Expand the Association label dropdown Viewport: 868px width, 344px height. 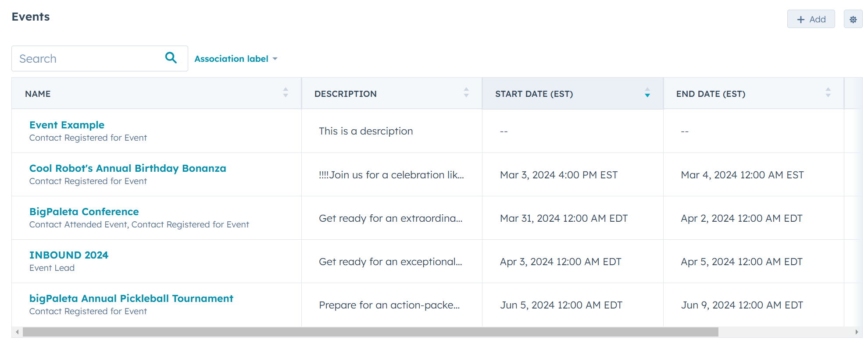click(236, 59)
